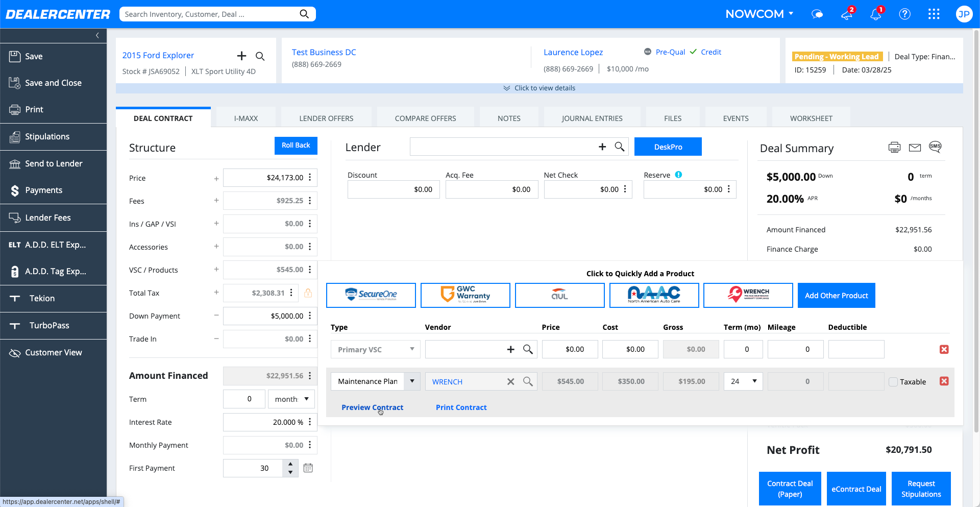Viewport: 980px width, 507px height.
Task: Click eContract Deal button
Action: [x=856, y=489]
